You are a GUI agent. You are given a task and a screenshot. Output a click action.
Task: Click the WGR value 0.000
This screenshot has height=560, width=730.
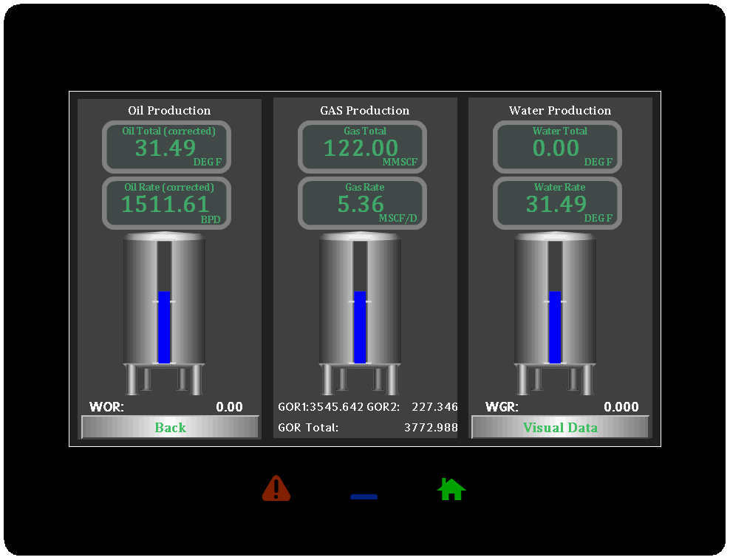coord(621,407)
